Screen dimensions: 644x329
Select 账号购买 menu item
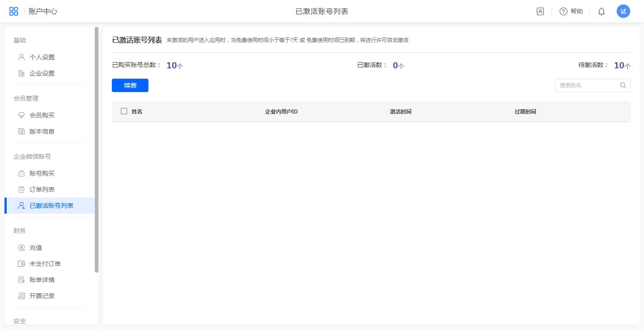click(x=42, y=173)
